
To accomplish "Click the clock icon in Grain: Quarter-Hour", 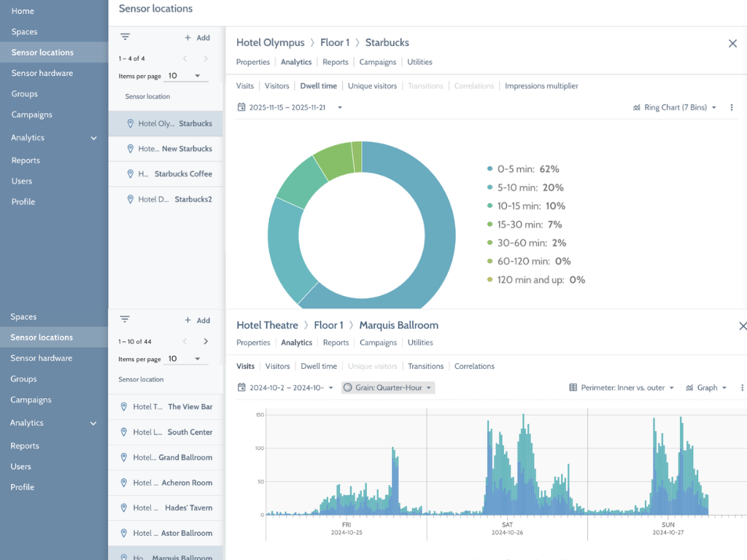I will click(x=348, y=388).
